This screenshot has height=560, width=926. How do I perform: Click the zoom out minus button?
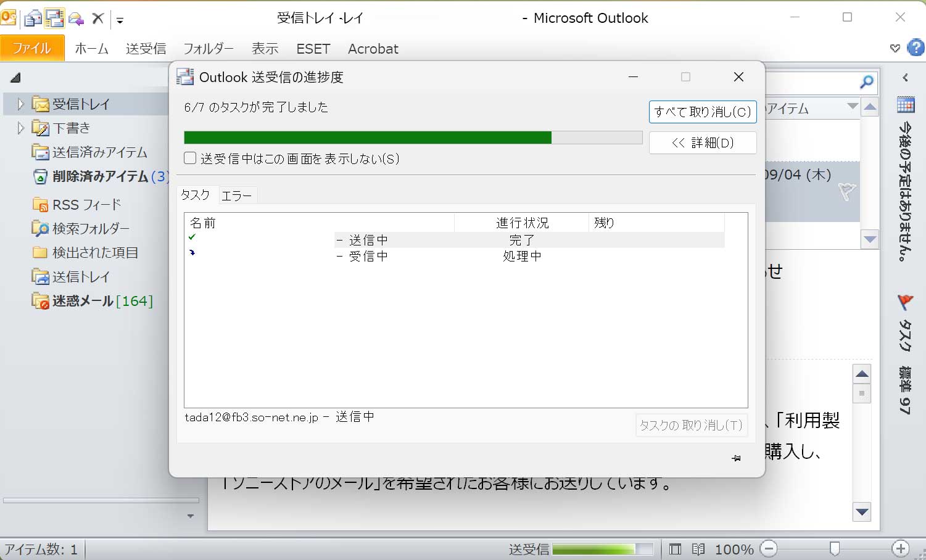coord(769,548)
